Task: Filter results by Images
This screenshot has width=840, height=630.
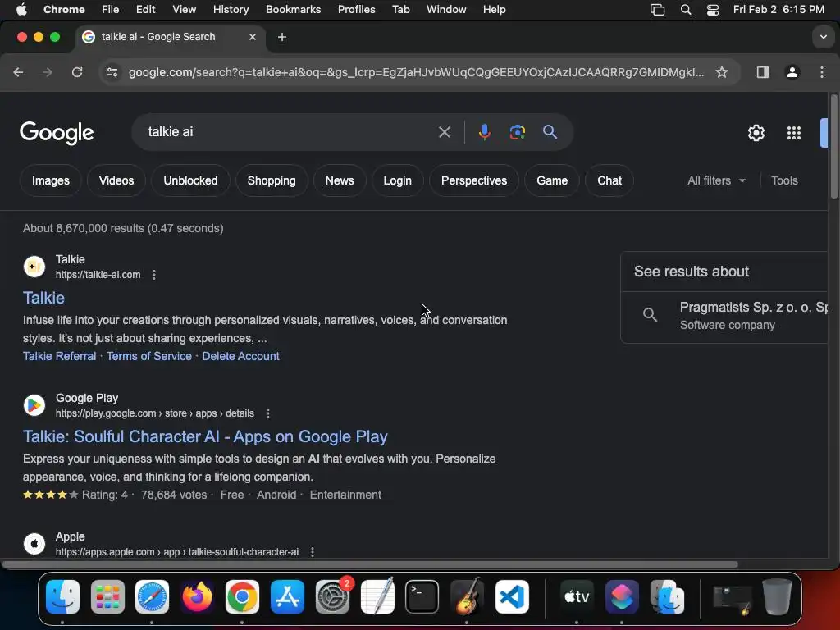Action: (x=50, y=180)
